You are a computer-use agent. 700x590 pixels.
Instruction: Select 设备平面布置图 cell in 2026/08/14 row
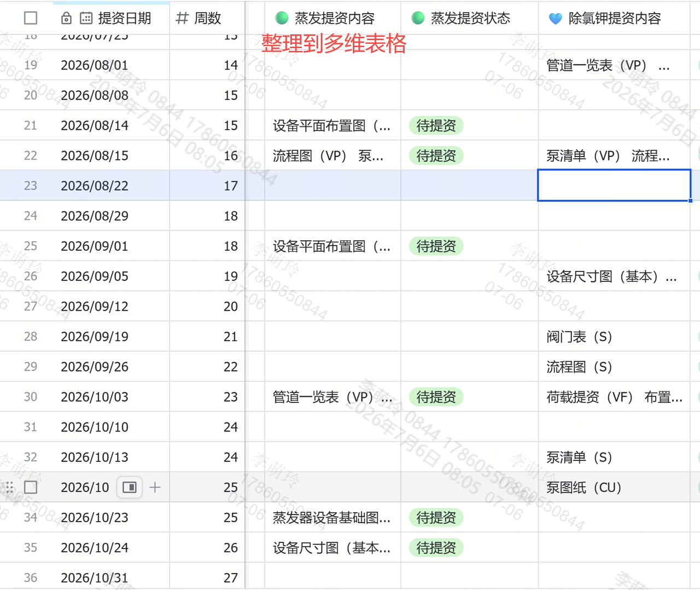[333, 125]
